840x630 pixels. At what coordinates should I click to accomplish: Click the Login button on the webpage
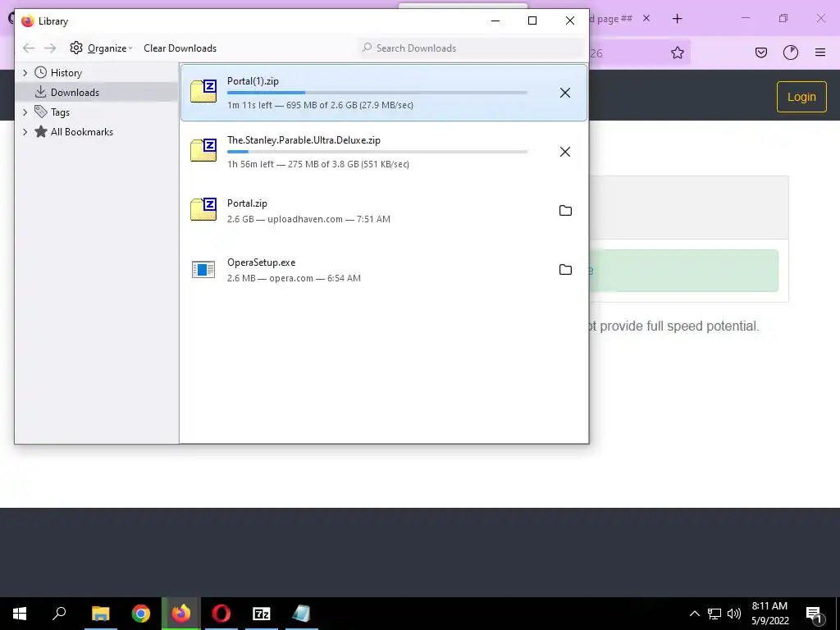(801, 97)
